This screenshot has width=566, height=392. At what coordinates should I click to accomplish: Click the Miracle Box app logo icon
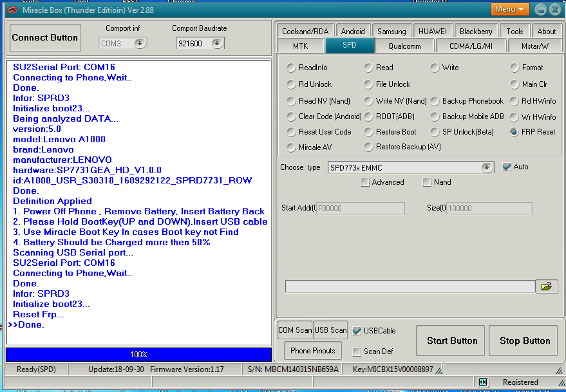(13, 10)
